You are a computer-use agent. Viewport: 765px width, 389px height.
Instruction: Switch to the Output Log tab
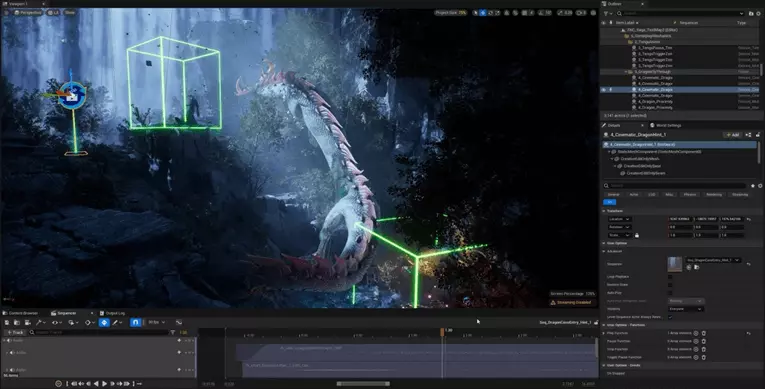click(112, 313)
